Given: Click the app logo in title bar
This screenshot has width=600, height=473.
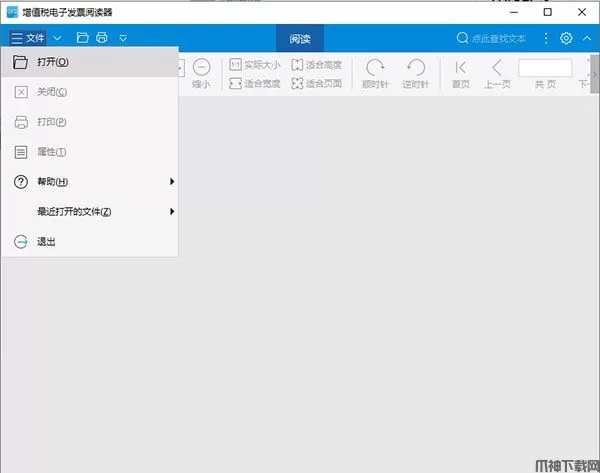Looking at the screenshot, I should (x=12, y=12).
